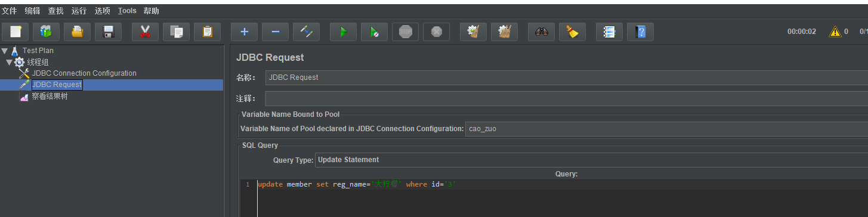This screenshot has height=217, width=868.
Task: Click the yellow warning triangle indicator
Action: point(835,32)
